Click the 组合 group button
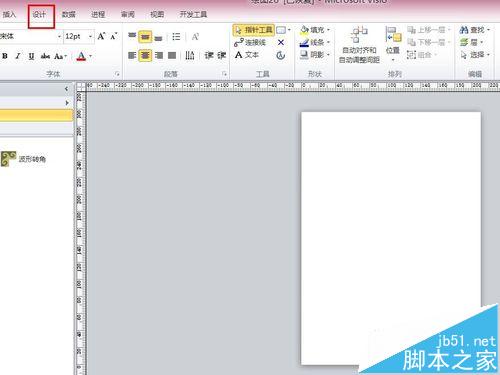This screenshot has height=375, width=500. point(422,54)
